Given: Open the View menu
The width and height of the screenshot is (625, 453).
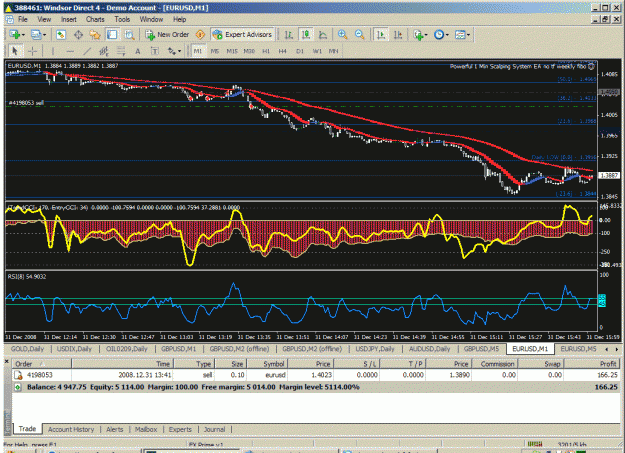Looking at the screenshot, I should pyautogui.click(x=44, y=19).
